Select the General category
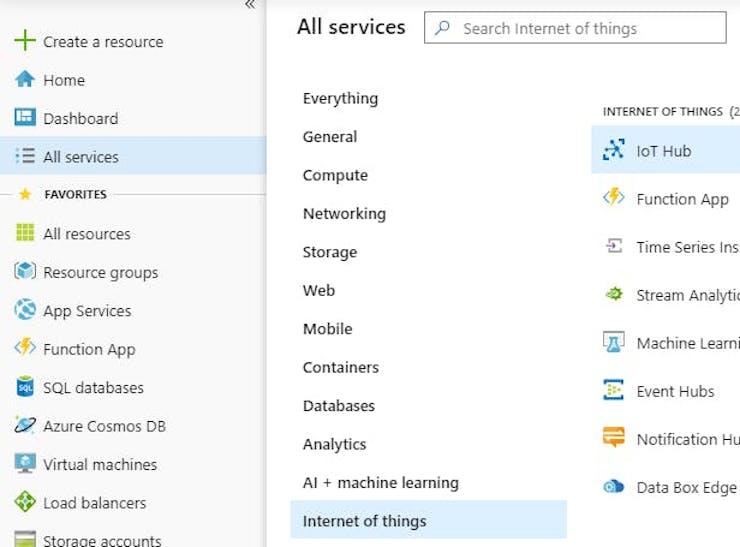This screenshot has height=547, width=740. 330,136
